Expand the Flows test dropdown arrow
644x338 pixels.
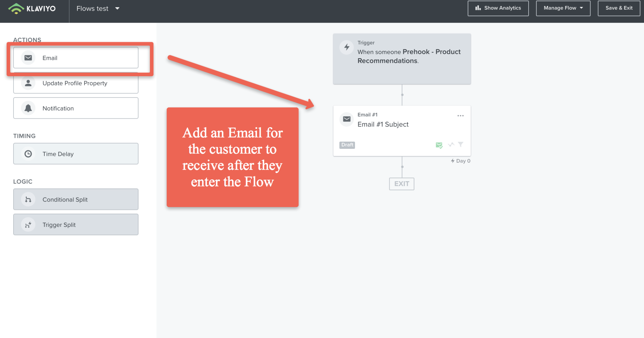(117, 8)
